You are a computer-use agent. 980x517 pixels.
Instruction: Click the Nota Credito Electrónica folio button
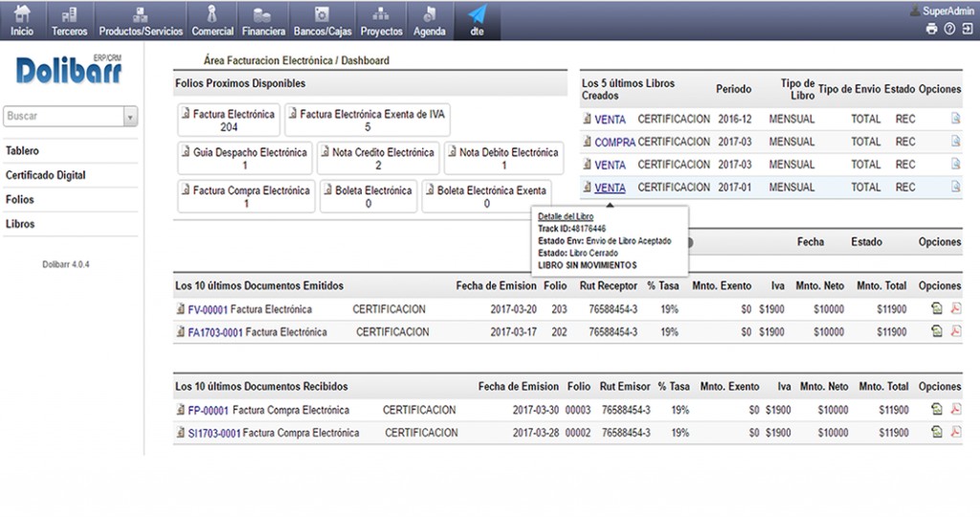[378, 158]
